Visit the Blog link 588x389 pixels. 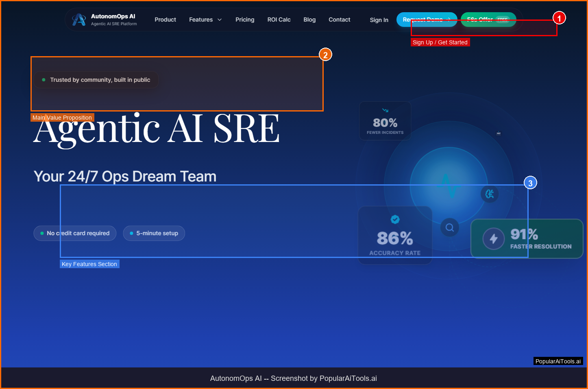pos(309,20)
